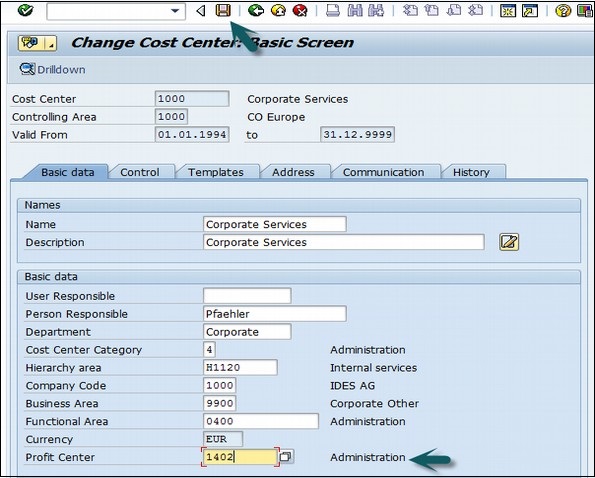Viewport: 595px width, 478px height.
Task: Open the Templates tab
Action: [x=216, y=172]
